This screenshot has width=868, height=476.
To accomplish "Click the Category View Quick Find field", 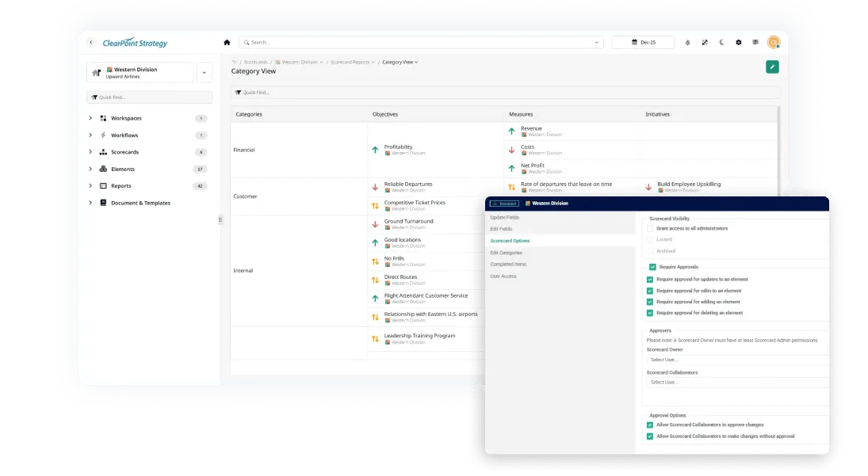I will coord(505,93).
